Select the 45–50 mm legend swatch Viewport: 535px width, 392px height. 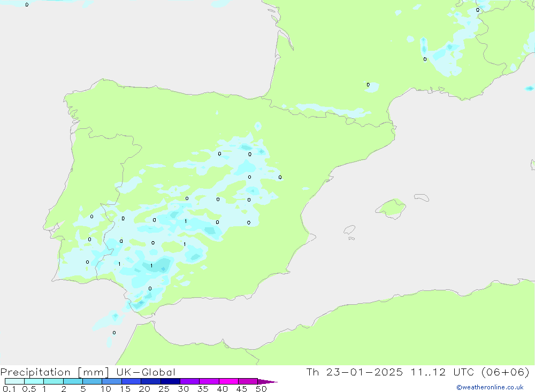click(248, 381)
